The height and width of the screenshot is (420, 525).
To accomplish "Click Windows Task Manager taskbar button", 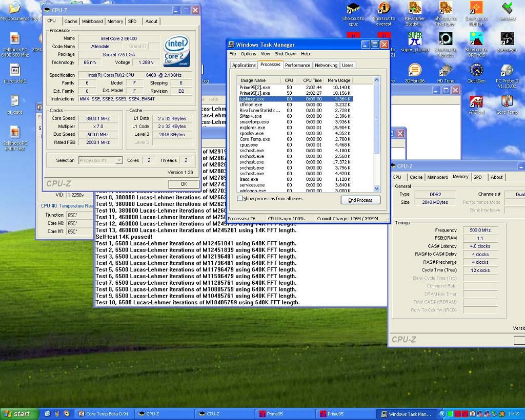I will [407, 414].
